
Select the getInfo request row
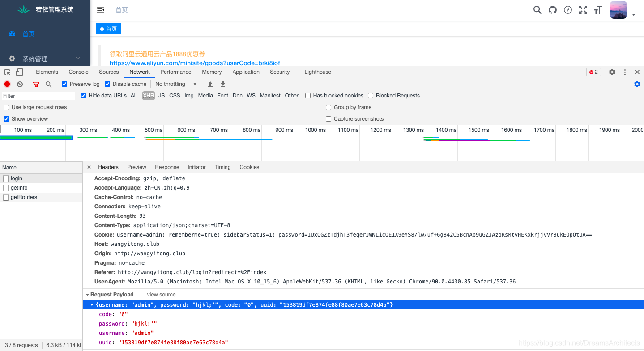(x=41, y=188)
